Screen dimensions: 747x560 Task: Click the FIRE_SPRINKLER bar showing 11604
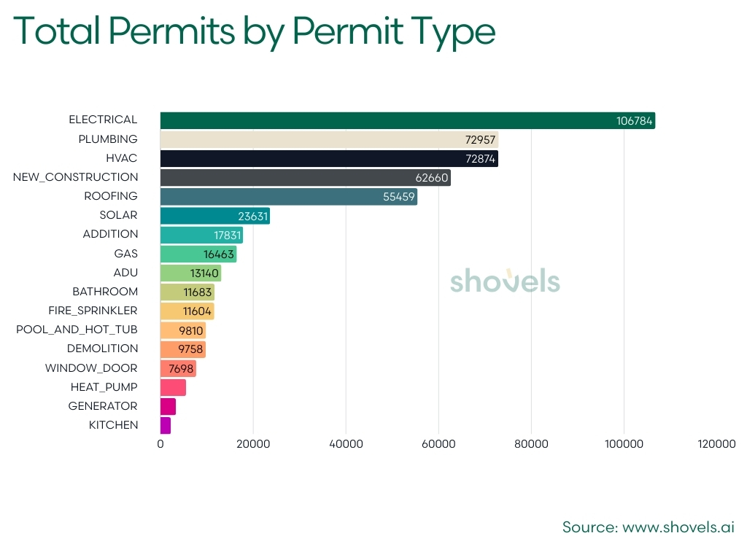point(187,311)
